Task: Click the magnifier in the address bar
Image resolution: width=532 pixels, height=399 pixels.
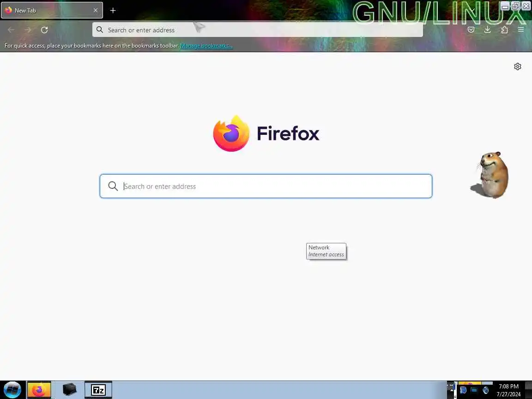Action: [x=100, y=30]
